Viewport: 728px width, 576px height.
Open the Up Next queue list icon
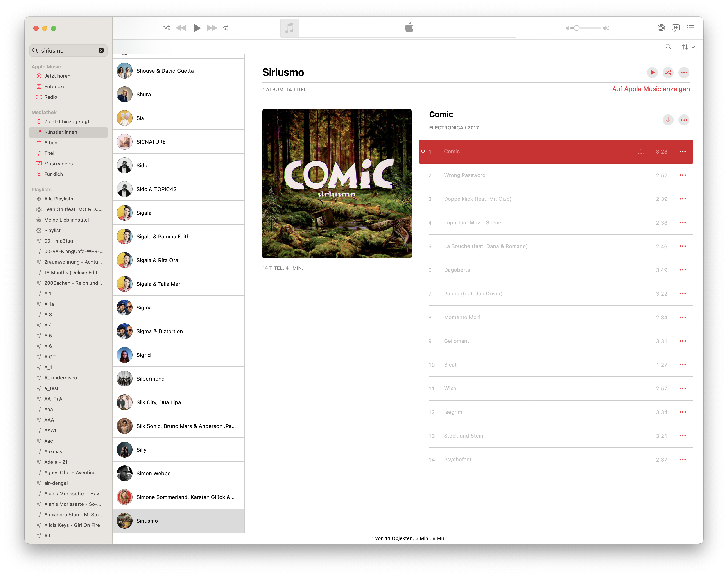tap(690, 28)
